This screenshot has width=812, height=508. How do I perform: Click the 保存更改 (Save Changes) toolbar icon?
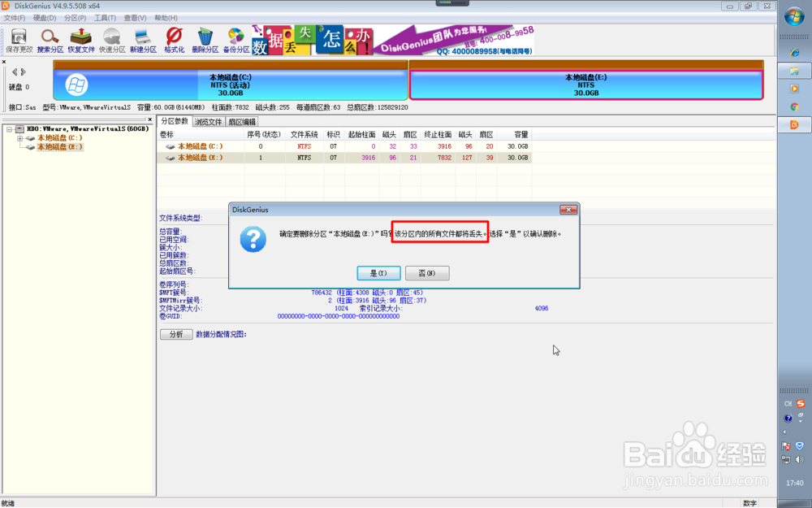tap(19, 41)
